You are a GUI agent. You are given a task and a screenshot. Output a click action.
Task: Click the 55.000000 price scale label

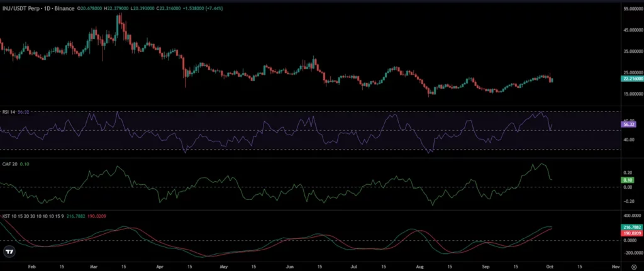[x=633, y=9]
